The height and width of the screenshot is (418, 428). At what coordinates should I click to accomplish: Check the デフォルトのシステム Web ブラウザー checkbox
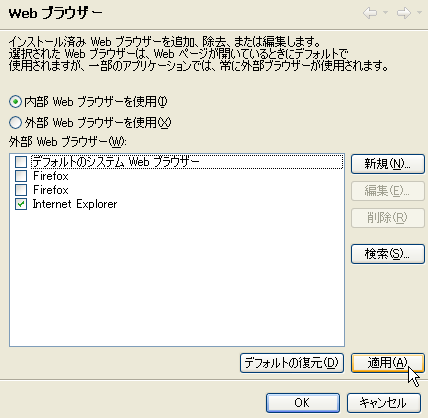point(21,162)
